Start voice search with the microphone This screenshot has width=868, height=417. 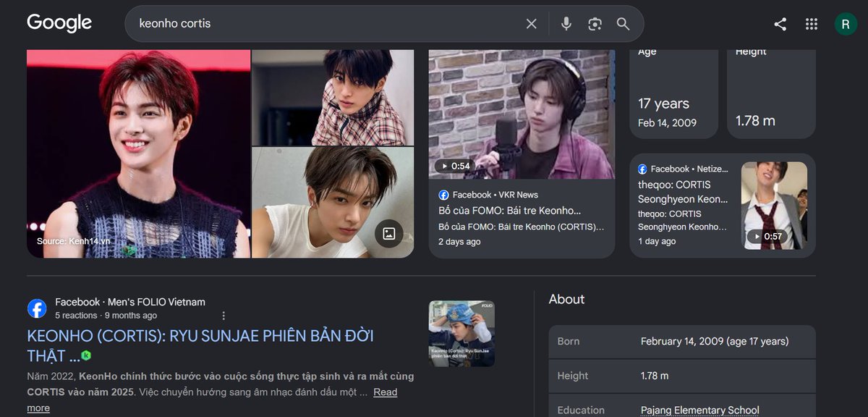[x=566, y=24]
